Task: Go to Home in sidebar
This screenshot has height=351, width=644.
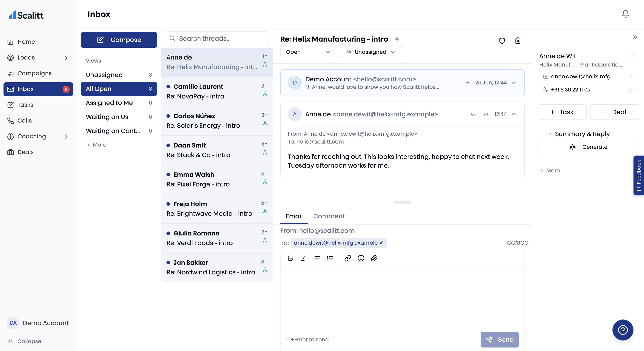Action: click(x=38, y=42)
